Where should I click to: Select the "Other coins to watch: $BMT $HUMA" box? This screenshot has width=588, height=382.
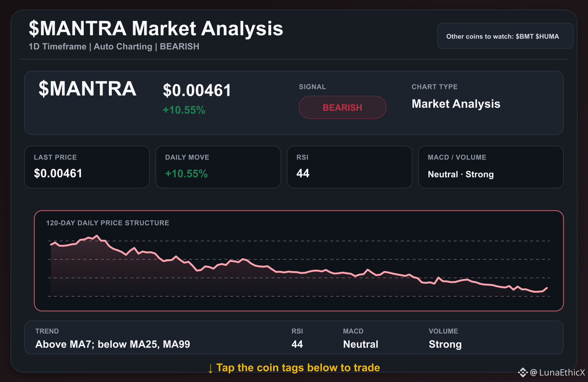(x=505, y=36)
